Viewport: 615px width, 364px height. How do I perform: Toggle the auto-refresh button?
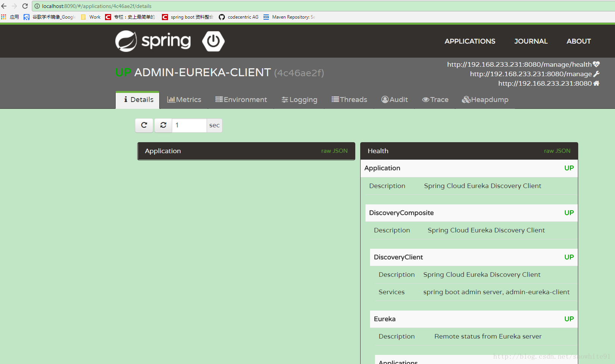163,125
